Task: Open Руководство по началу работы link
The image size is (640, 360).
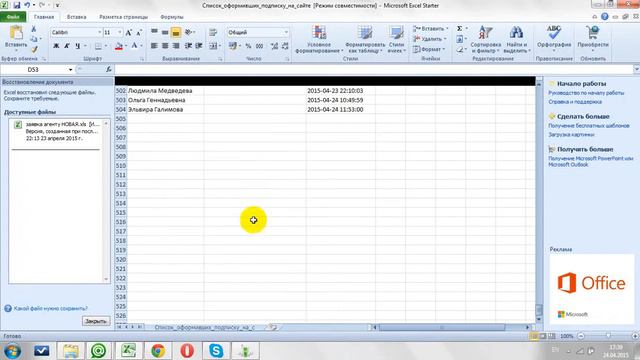Action: pyautogui.click(x=586, y=93)
